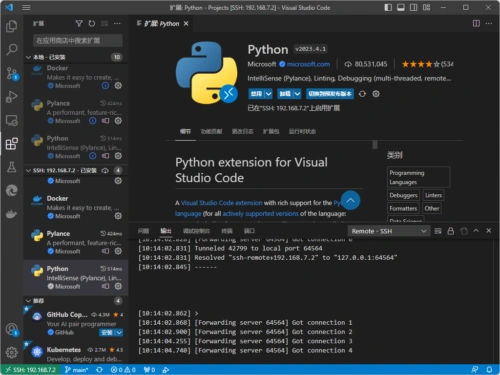This screenshot has height=375, width=500.
Task: Maximize the bottom panel with chevron
Action: (x=476, y=231)
